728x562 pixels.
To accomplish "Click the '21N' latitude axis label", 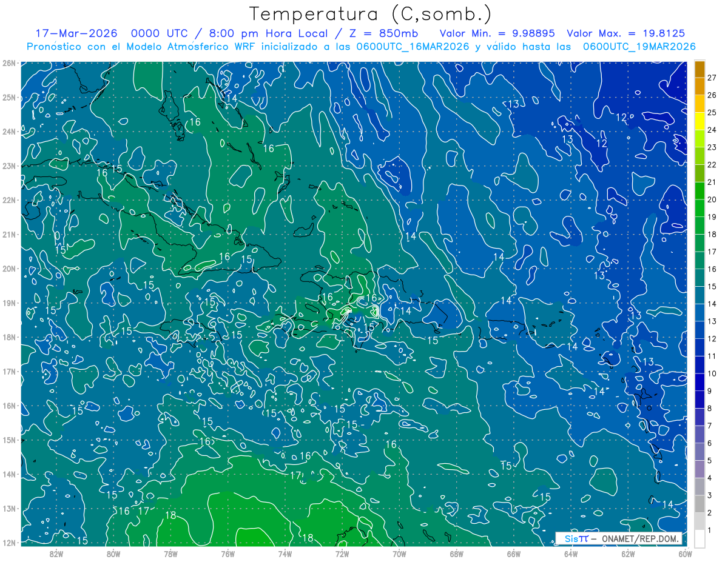I will (8, 234).
